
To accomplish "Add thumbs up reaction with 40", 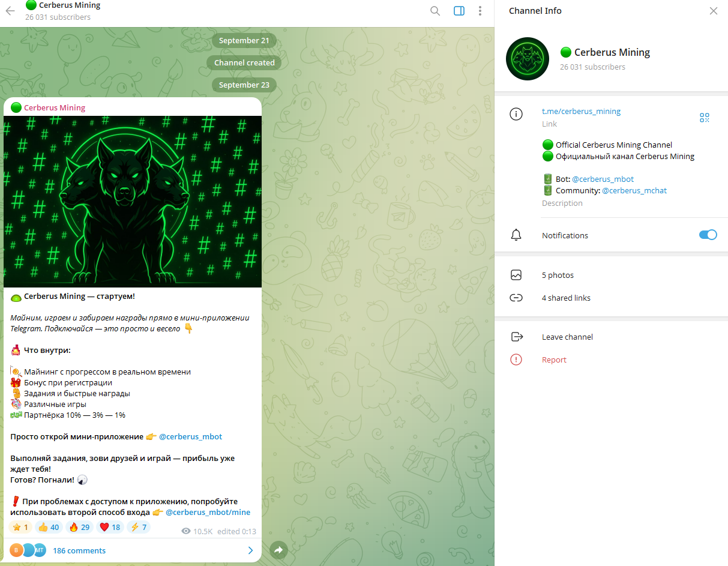I will click(x=48, y=527).
